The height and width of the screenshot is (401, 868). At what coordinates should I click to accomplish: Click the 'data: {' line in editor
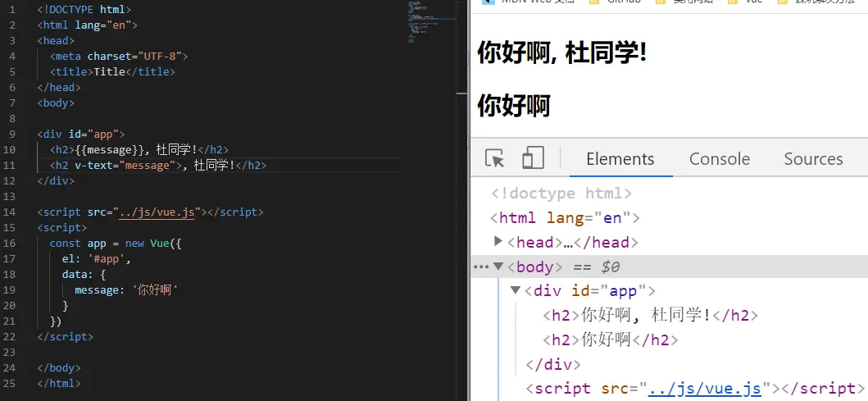point(84,274)
